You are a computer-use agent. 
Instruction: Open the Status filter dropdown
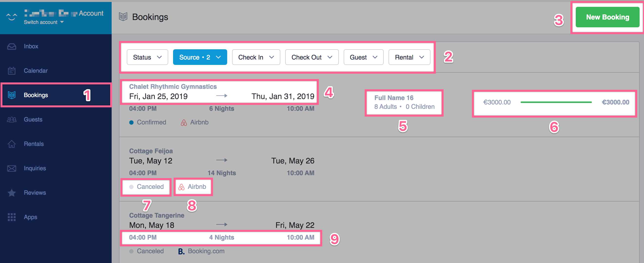coord(147,57)
